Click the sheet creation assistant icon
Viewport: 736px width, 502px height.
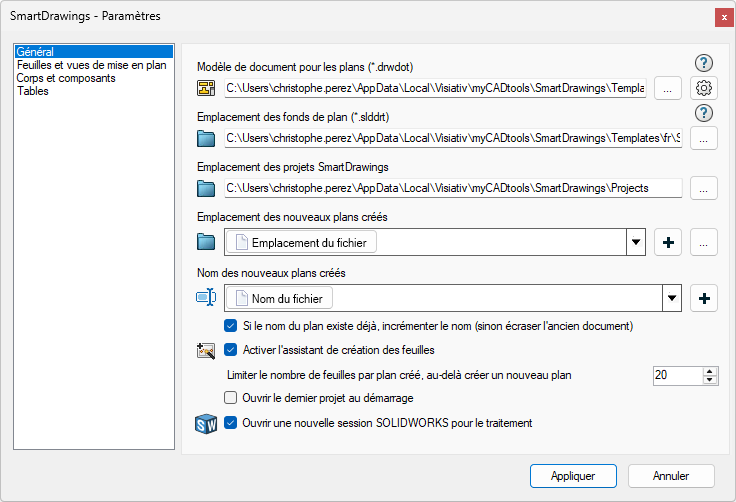206,350
